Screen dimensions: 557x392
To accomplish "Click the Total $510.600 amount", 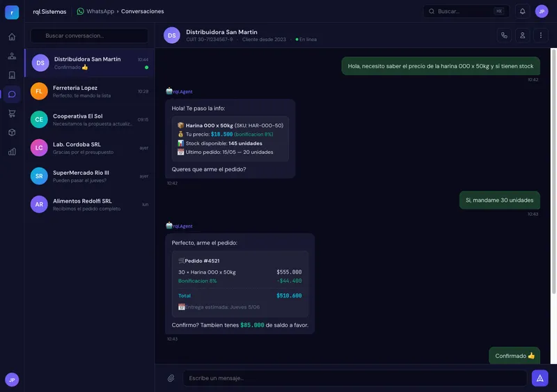I will click(289, 296).
